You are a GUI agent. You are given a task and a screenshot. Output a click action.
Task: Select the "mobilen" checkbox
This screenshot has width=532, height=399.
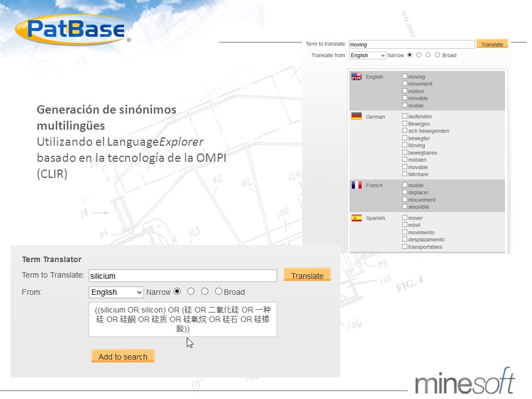[405, 160]
